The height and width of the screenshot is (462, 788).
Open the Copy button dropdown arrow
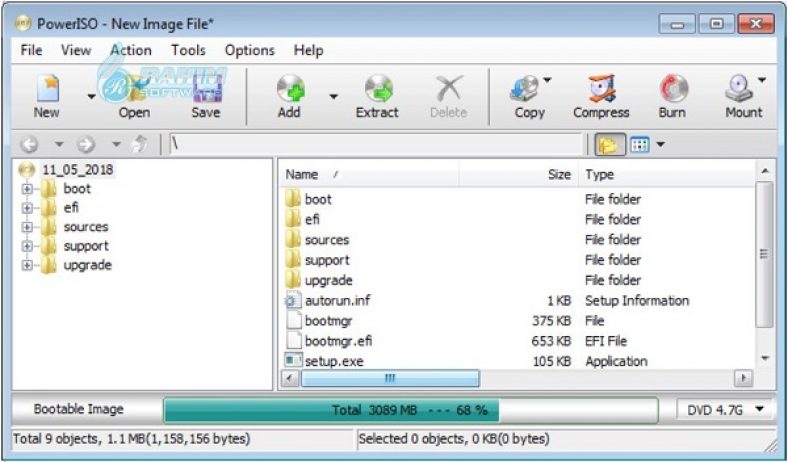547,80
